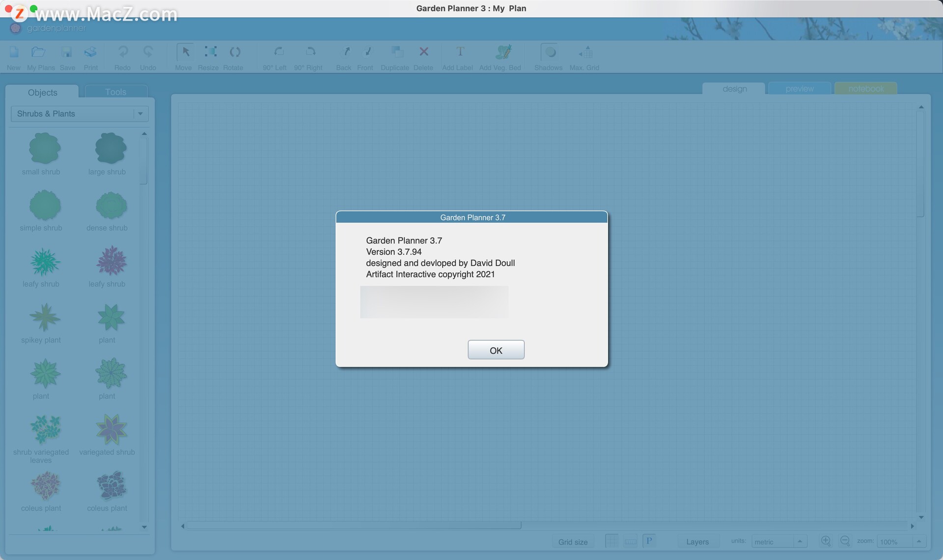Image resolution: width=943 pixels, height=560 pixels.
Task: Toggle the grid lines display icon
Action: (612, 541)
